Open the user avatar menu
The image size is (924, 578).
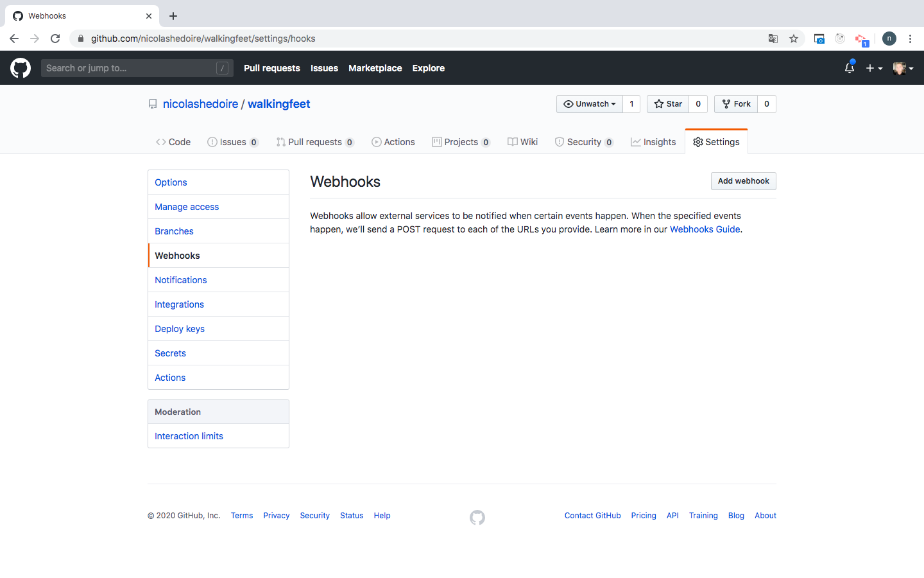[x=903, y=68]
